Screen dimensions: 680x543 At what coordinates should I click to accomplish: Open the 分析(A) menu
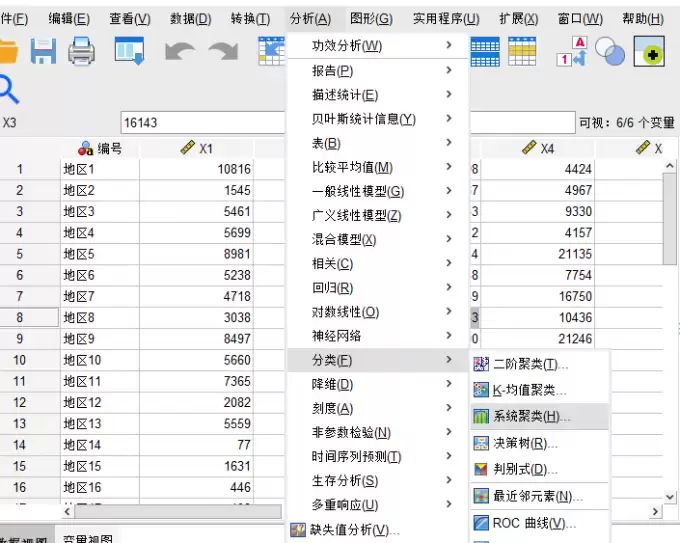tap(311, 19)
